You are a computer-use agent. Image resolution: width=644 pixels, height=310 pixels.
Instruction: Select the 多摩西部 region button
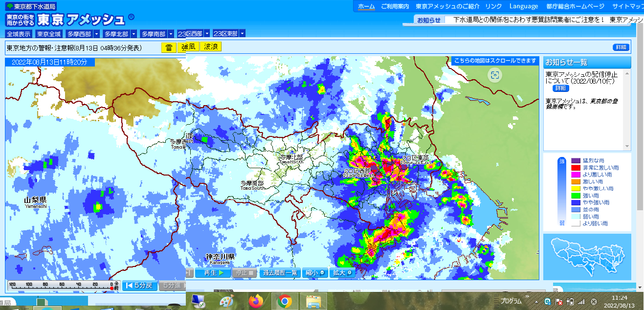pyautogui.click(x=79, y=34)
